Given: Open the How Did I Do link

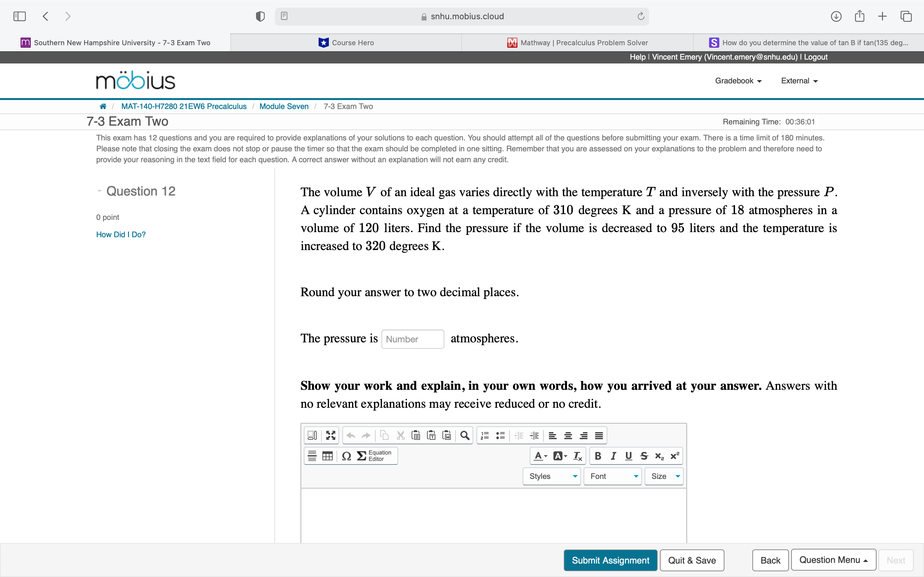Looking at the screenshot, I should [121, 234].
